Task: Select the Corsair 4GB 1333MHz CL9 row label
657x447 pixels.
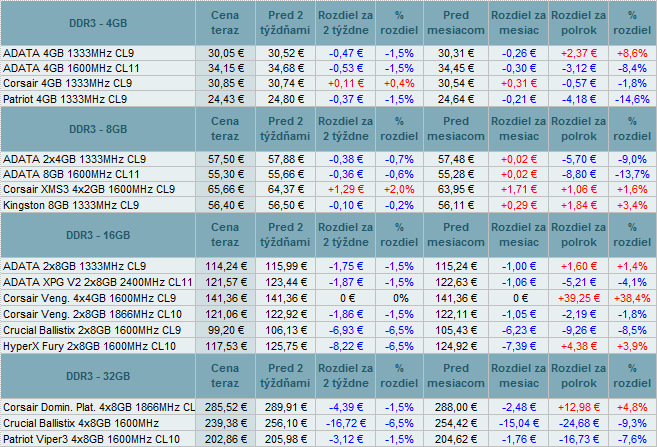Action: click(67, 83)
